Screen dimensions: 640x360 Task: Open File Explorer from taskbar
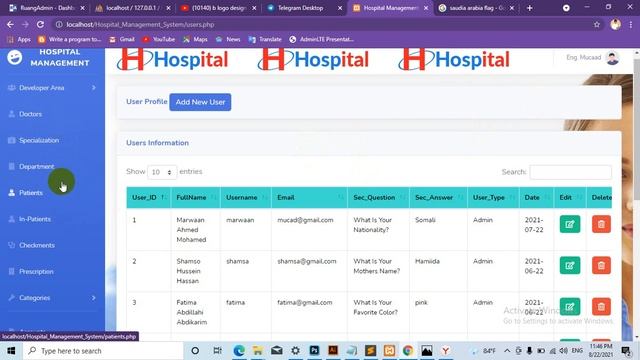(x=258, y=351)
